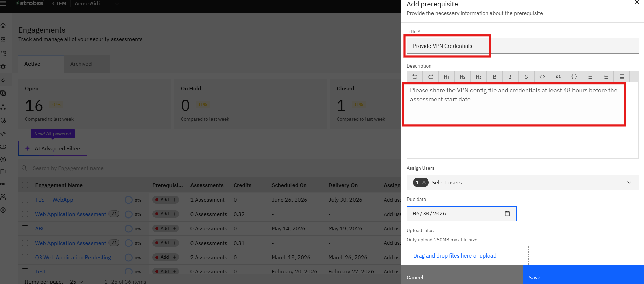Check the second Web Application Assessment checkbox
The height and width of the screenshot is (284, 644).
click(25, 243)
